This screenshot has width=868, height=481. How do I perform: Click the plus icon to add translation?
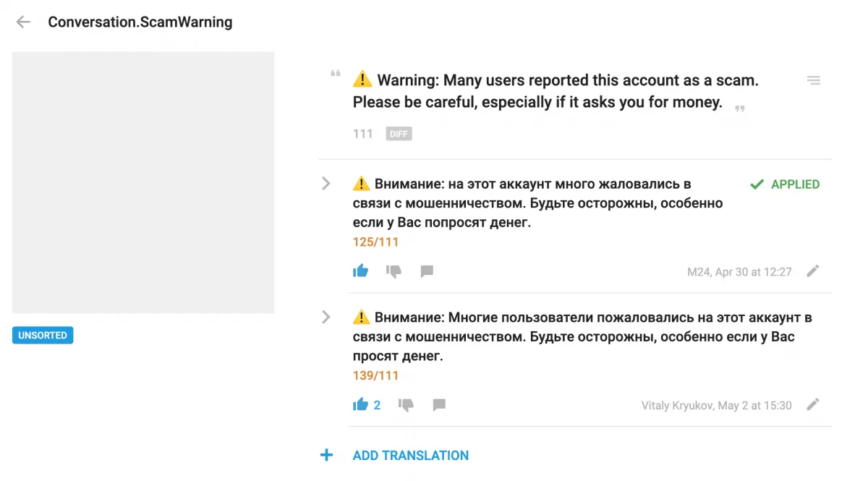327,455
